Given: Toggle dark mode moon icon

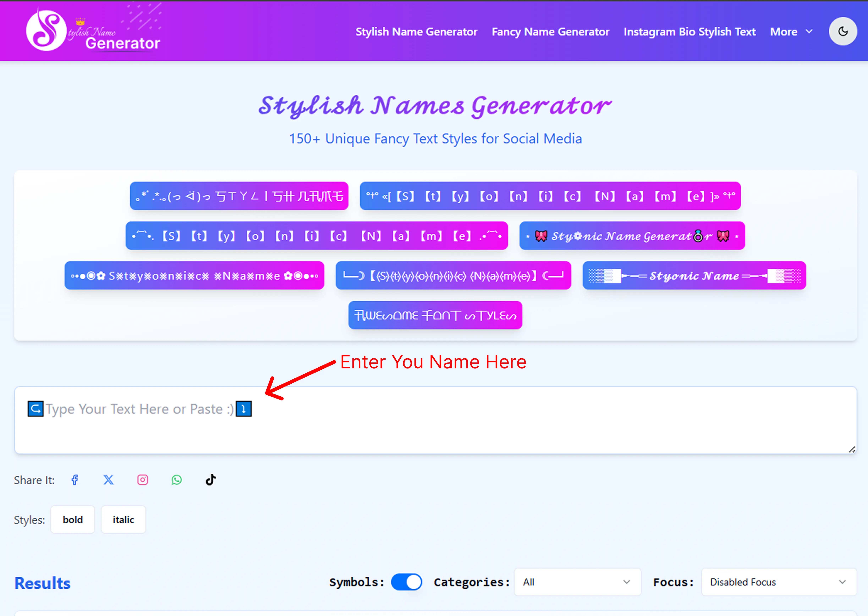Looking at the screenshot, I should (x=843, y=31).
